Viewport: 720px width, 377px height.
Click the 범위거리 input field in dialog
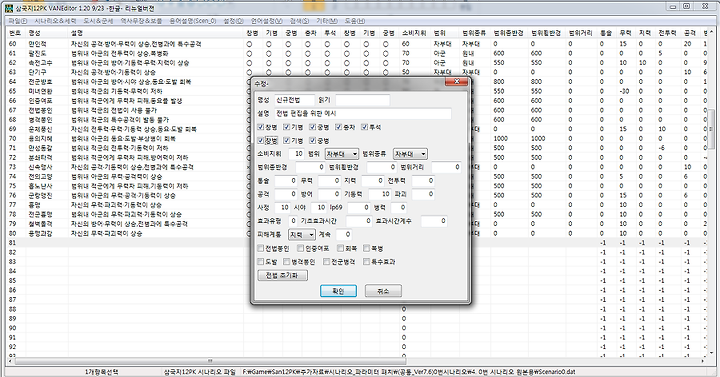pos(446,168)
